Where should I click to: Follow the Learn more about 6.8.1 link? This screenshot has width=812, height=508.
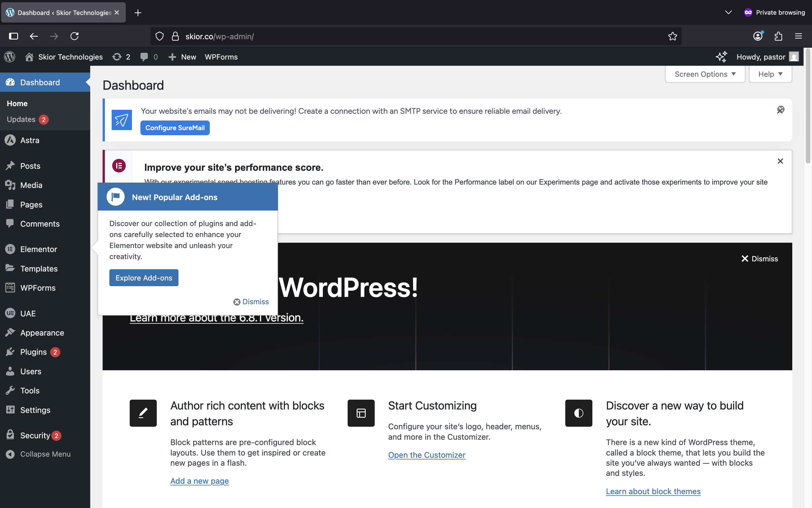tap(217, 317)
